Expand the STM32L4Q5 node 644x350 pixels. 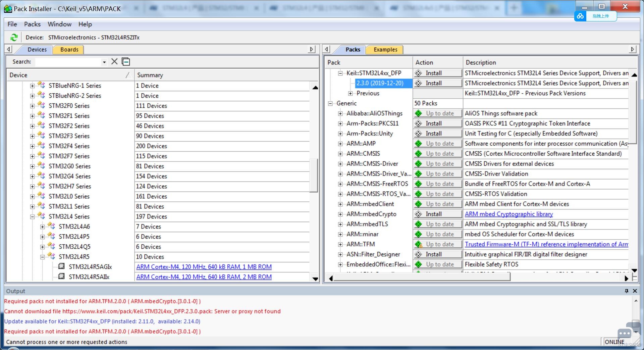[x=43, y=247]
